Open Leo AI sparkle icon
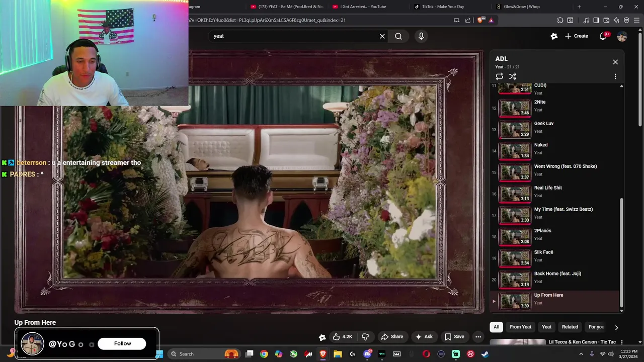This screenshot has height=362, width=644. pyautogui.click(x=616, y=20)
